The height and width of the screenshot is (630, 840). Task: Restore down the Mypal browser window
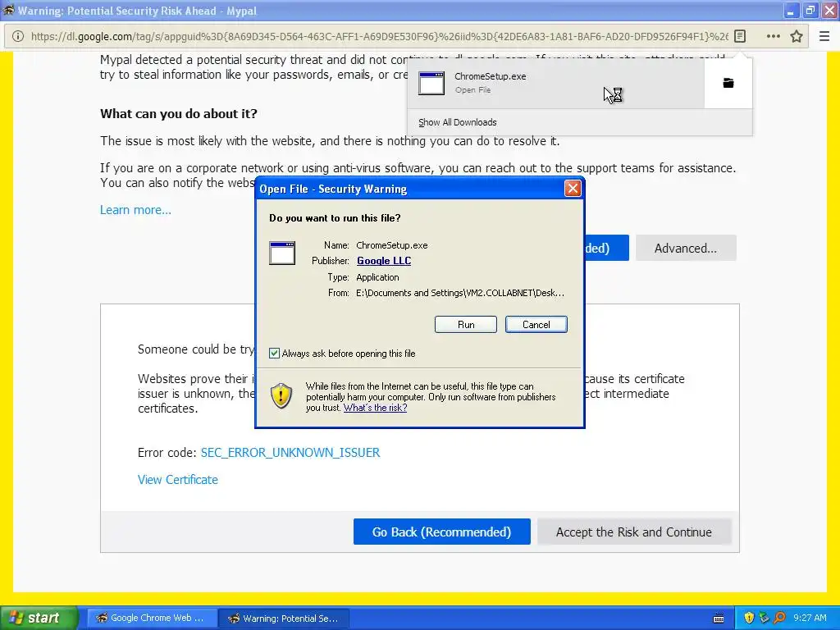point(810,10)
